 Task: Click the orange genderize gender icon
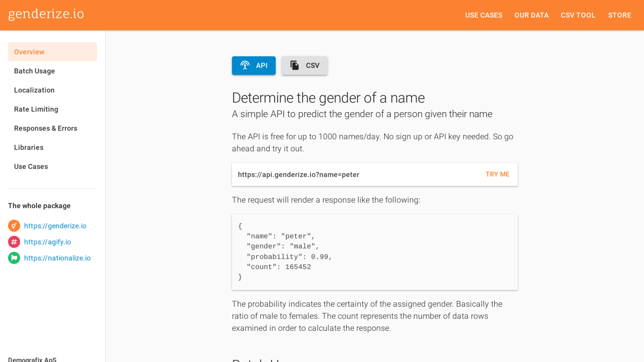click(14, 226)
